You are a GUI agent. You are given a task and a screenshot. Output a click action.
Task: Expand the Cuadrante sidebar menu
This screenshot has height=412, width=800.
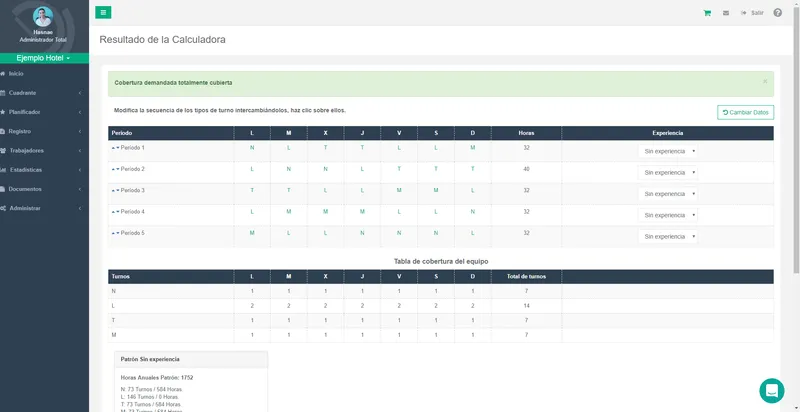[44, 93]
